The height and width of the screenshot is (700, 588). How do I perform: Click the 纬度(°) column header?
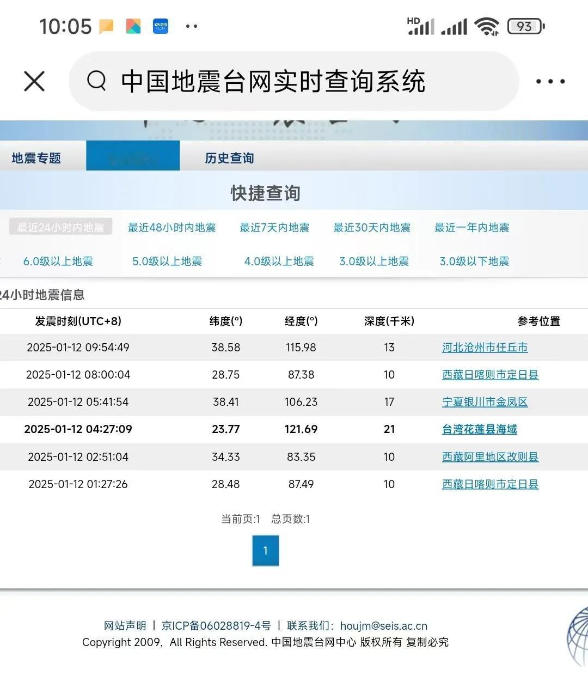pos(226,321)
